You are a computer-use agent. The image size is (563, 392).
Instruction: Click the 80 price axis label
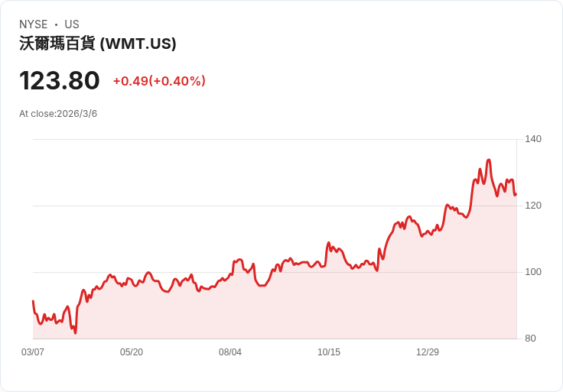pyautogui.click(x=530, y=339)
